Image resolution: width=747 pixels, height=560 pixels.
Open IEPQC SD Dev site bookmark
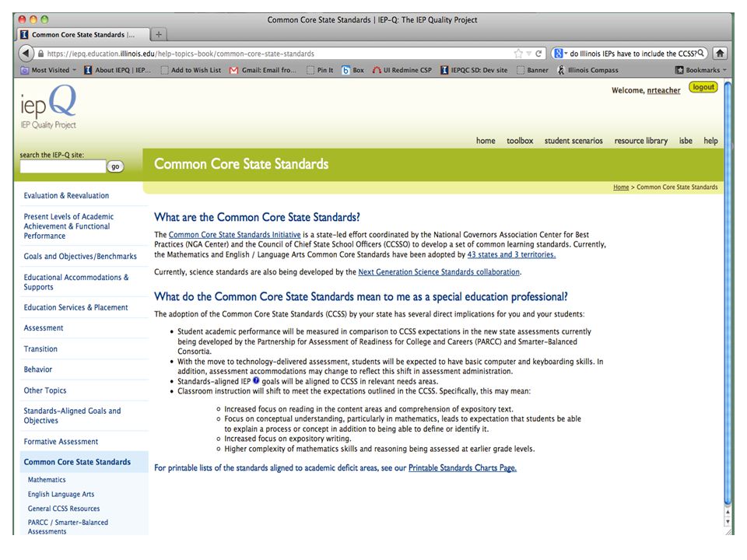pyautogui.click(x=474, y=70)
